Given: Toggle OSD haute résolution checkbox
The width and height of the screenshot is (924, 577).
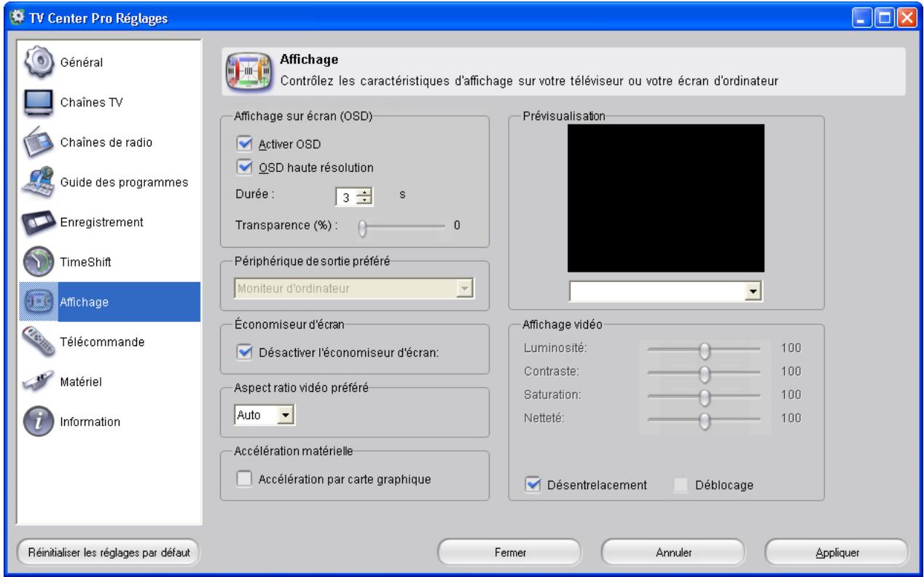Looking at the screenshot, I should point(245,167).
